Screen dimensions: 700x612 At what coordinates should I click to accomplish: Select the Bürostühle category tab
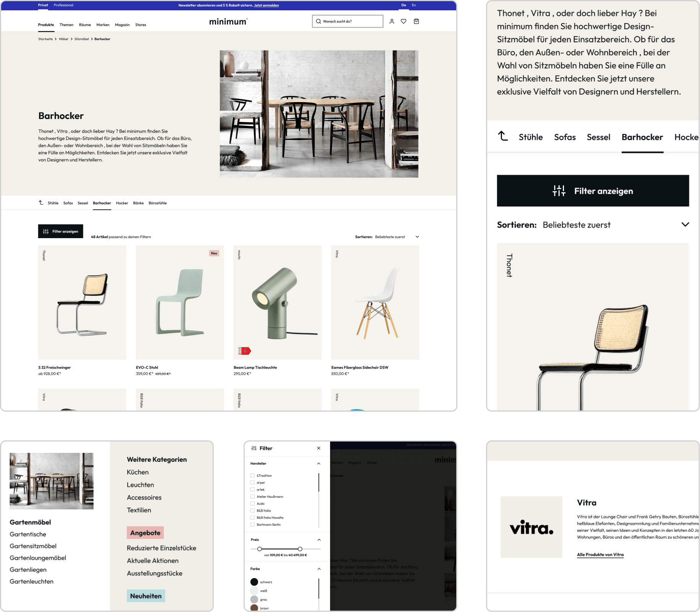click(x=157, y=203)
